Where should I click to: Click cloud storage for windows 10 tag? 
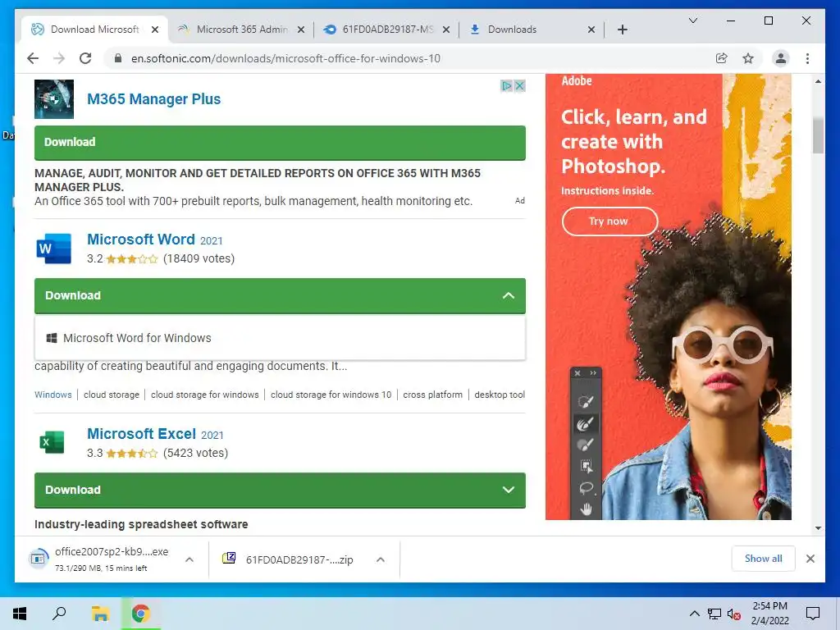[x=331, y=395]
